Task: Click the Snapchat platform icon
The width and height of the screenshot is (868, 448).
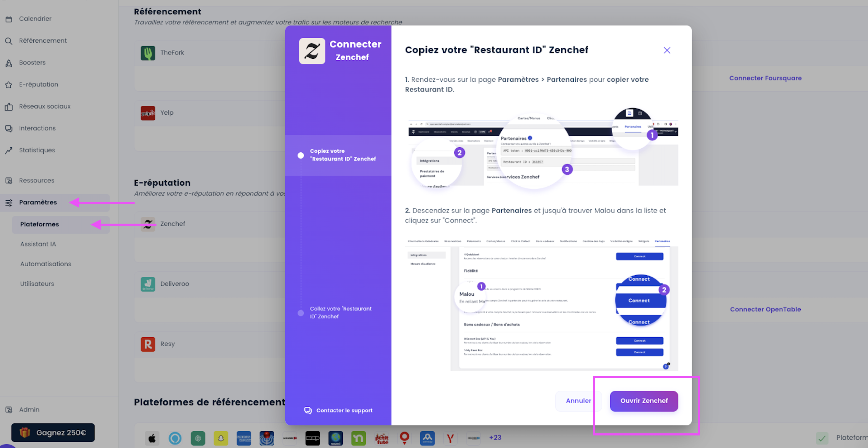Action: [x=221, y=438]
